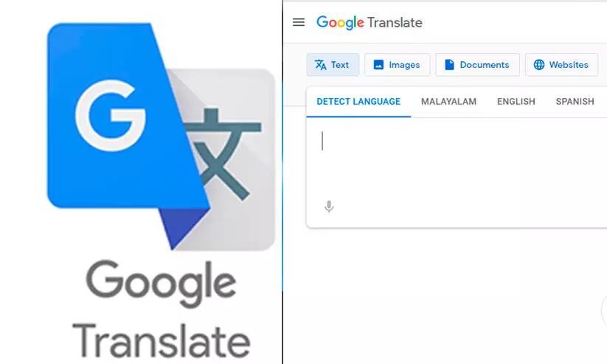Click the translate icon on Text button
This screenshot has width=607, height=364.
tap(321, 65)
